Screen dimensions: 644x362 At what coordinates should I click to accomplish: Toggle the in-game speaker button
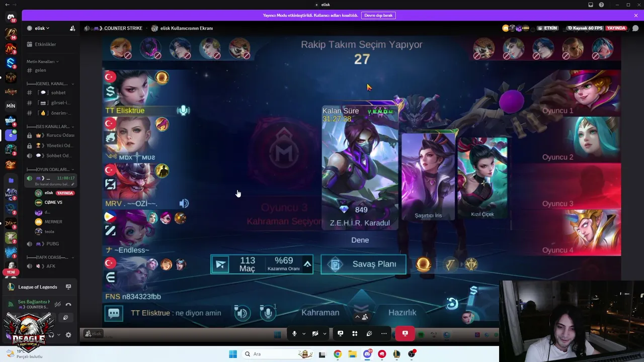click(243, 313)
